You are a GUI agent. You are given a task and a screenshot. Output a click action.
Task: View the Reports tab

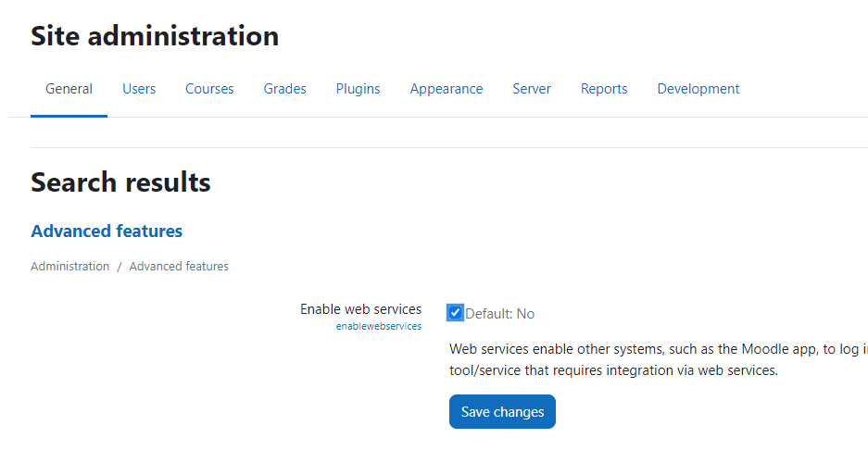604,89
